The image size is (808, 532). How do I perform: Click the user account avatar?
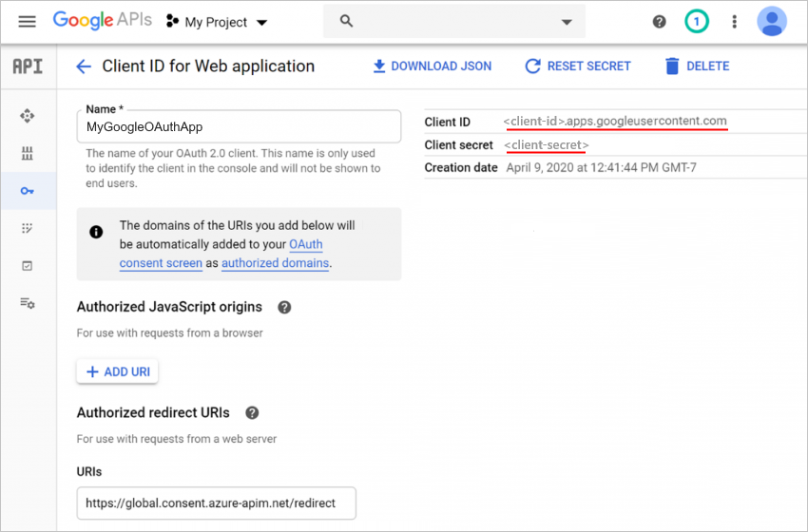click(771, 21)
